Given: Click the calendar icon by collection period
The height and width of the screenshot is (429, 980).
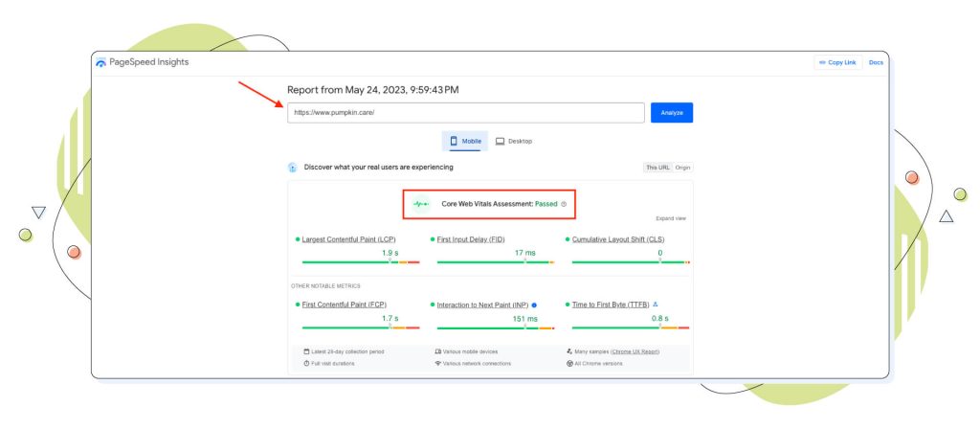Looking at the screenshot, I should (306, 351).
